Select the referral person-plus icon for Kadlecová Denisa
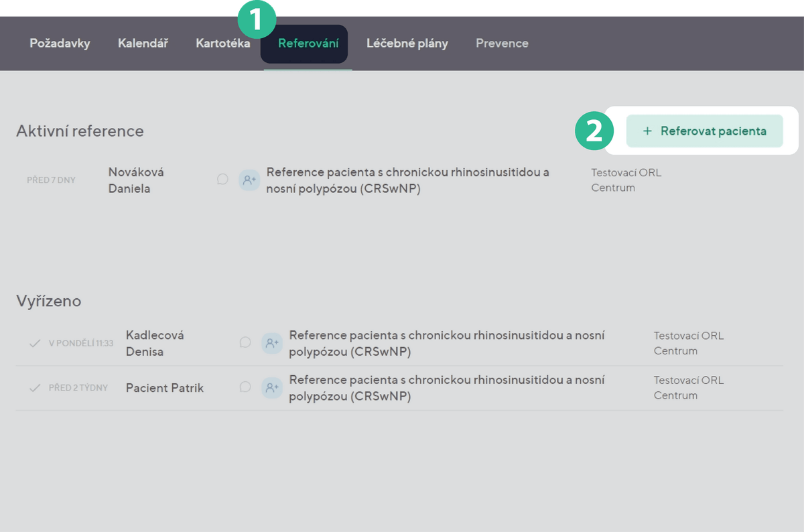 [x=271, y=343]
